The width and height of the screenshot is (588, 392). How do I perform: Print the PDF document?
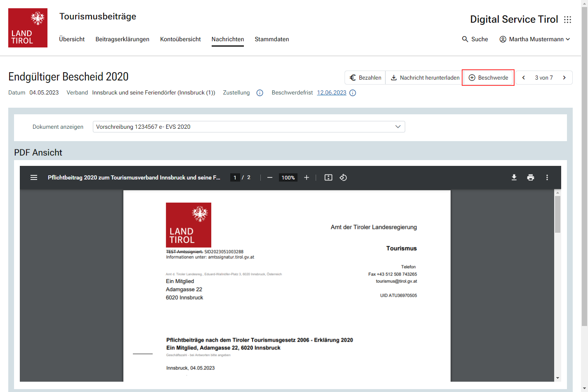531,177
